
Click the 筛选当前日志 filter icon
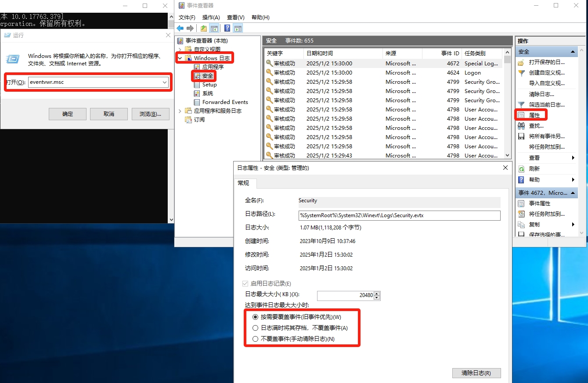tap(522, 104)
